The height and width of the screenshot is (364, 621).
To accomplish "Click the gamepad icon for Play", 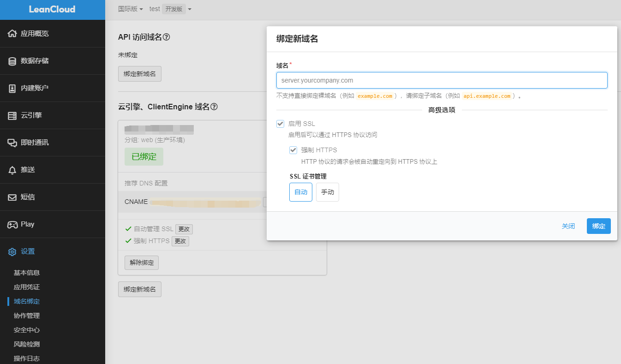I will click(12, 225).
